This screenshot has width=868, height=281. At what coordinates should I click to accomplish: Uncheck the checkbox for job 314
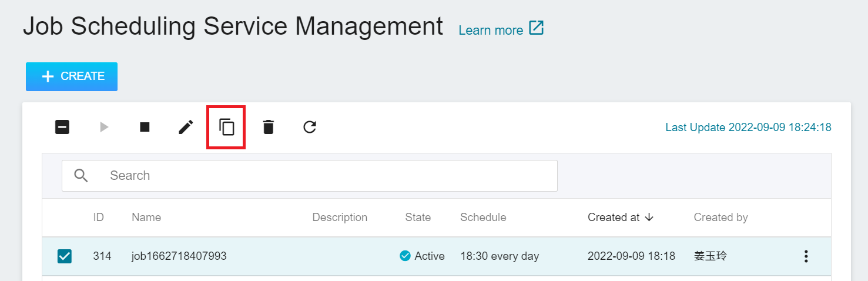point(65,256)
